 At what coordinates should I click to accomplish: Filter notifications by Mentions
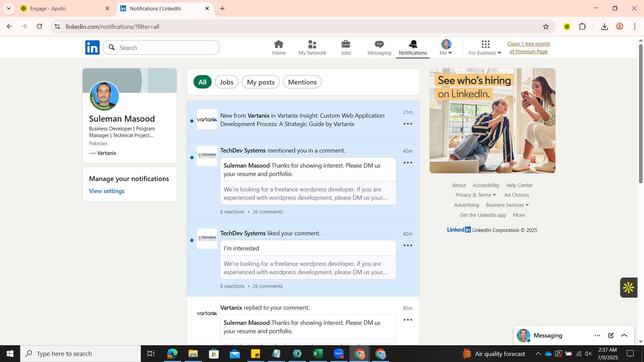point(302,82)
